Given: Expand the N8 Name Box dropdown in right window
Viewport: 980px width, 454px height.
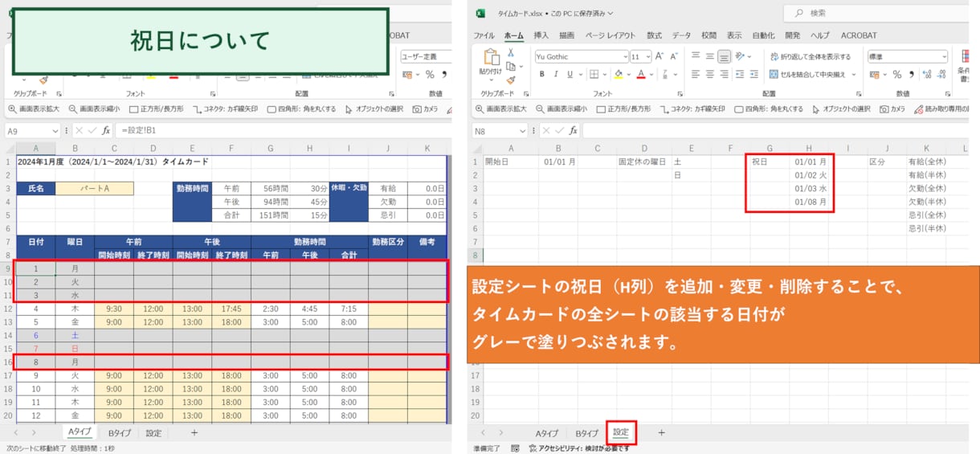Looking at the screenshot, I should [x=524, y=130].
